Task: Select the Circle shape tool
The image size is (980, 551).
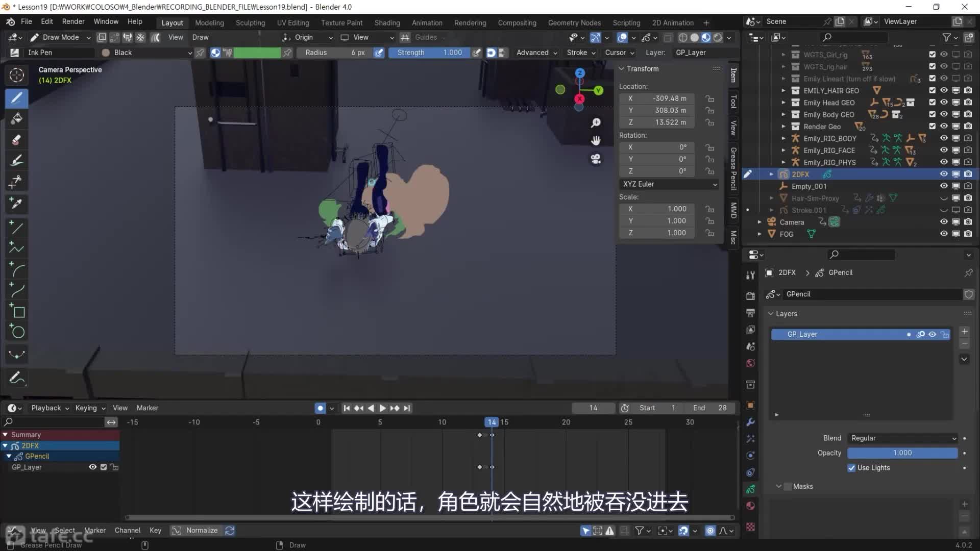Action: tap(18, 332)
